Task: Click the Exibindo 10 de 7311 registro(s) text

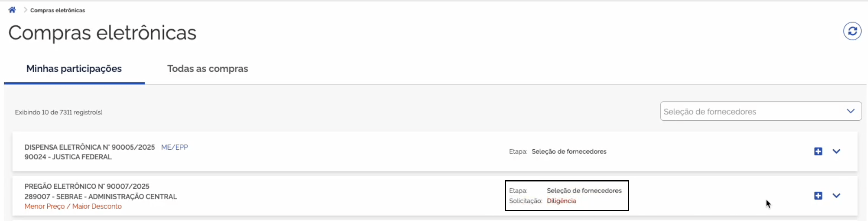Action: point(59,112)
